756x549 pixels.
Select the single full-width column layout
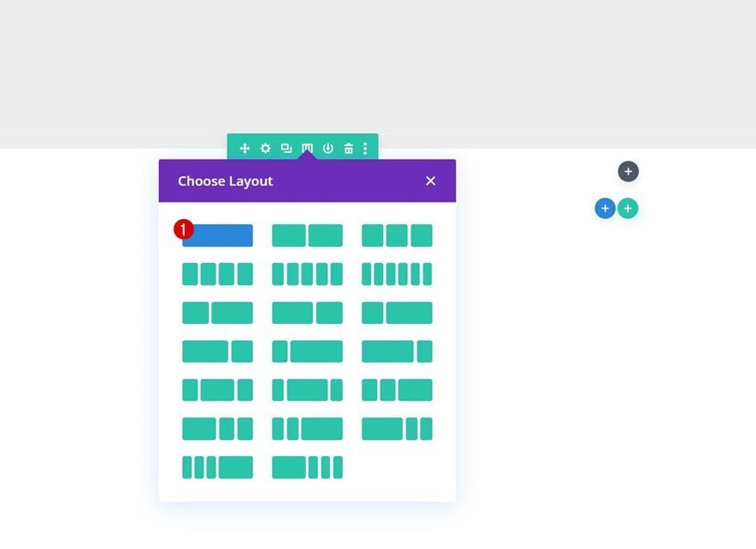click(217, 235)
